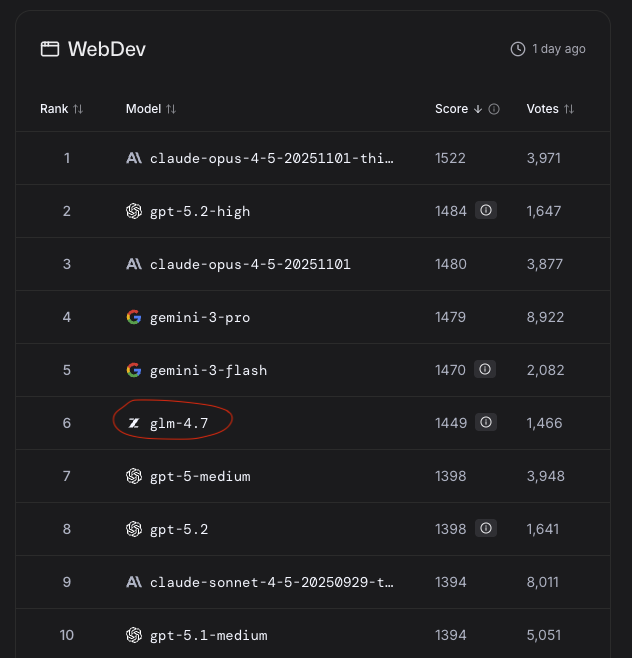
Task: Click the info icon next to score 1484
Action: tap(486, 211)
